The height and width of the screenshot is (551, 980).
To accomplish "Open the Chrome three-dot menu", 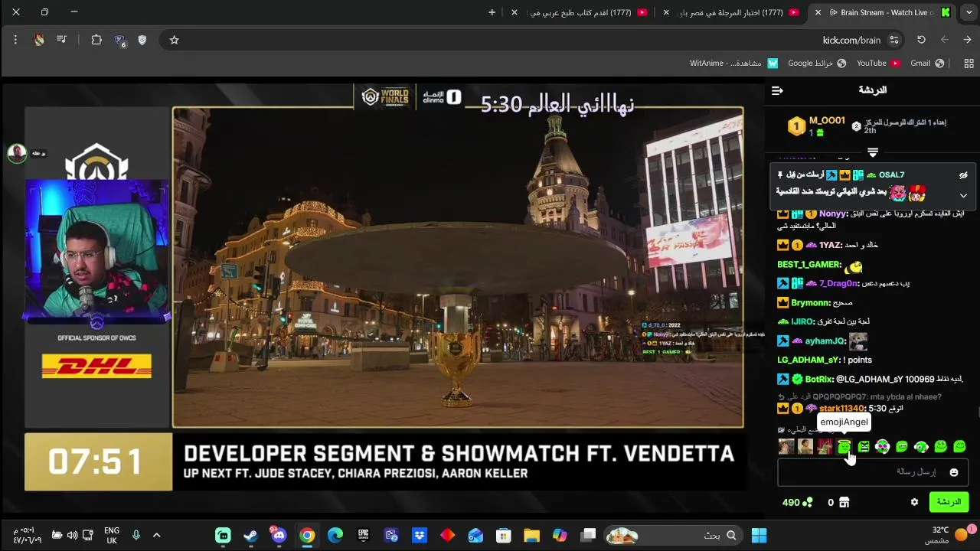I will coord(15,40).
